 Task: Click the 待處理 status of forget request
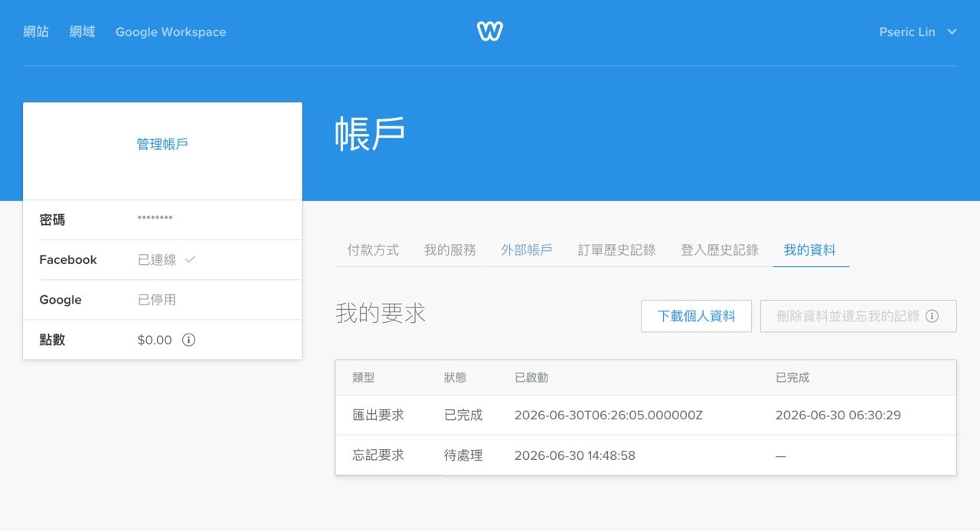coord(463,455)
